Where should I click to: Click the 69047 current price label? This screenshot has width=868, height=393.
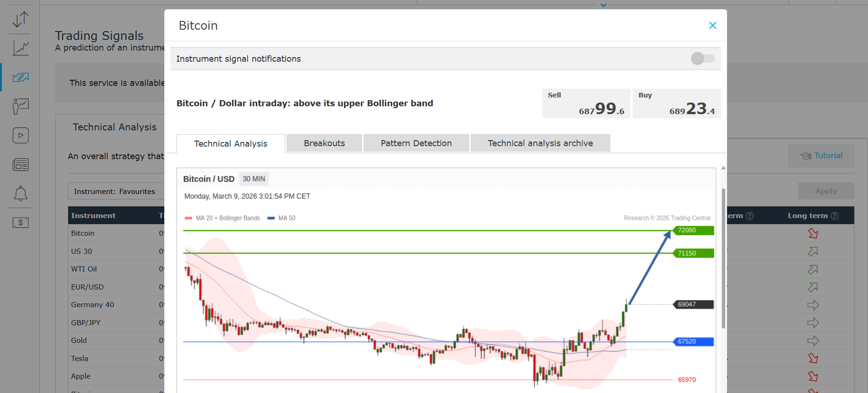(693, 304)
